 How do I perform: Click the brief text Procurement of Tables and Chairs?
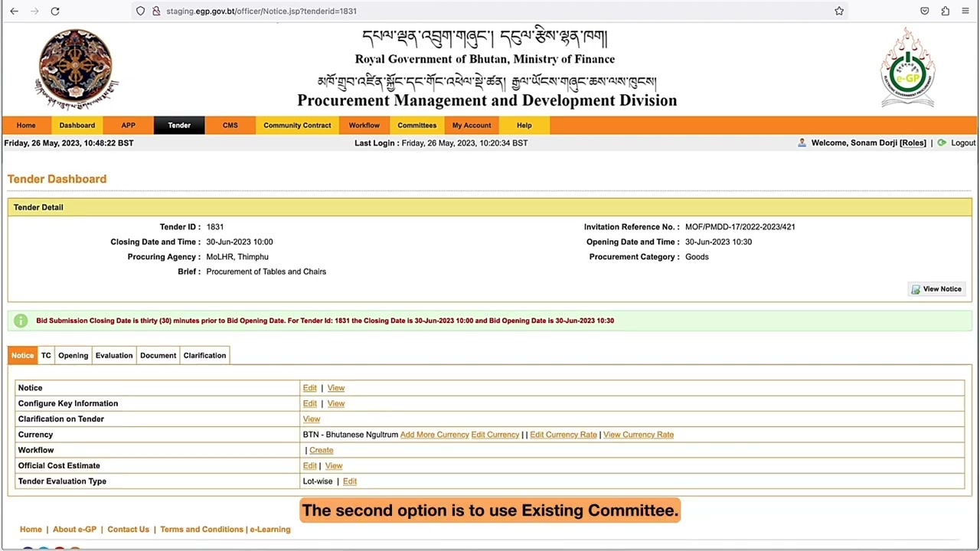pyautogui.click(x=266, y=272)
